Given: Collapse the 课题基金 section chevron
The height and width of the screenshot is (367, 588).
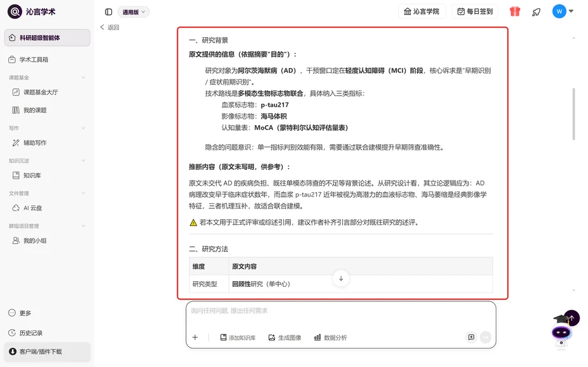Looking at the screenshot, I should click(83, 78).
